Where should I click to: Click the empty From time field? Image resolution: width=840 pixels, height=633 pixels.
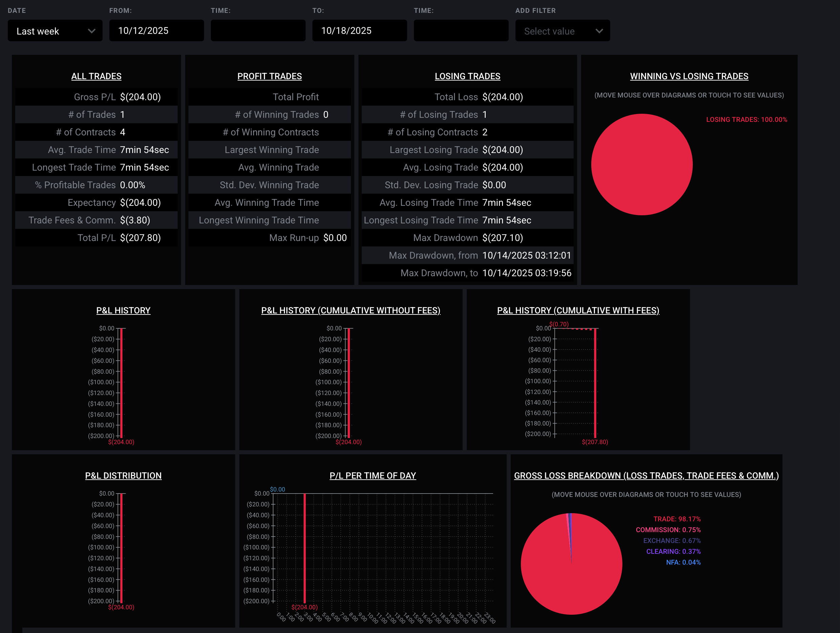click(x=258, y=31)
